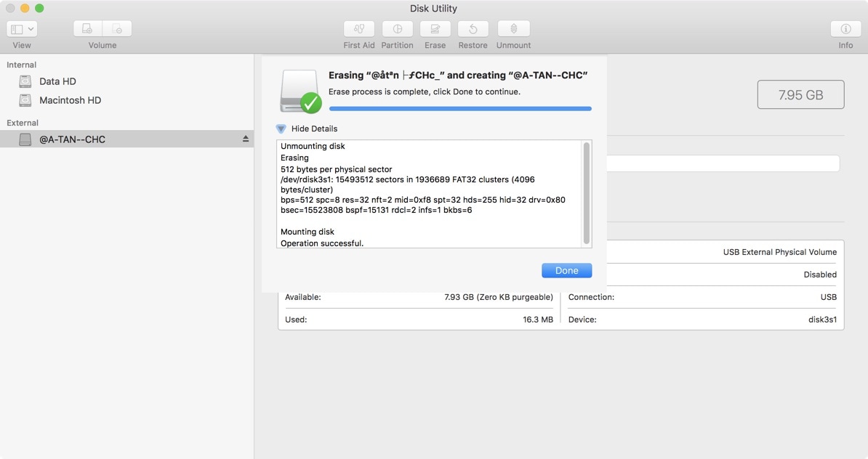868x459 pixels.
Task: Unmount the volume via toolbar icon
Action: (x=514, y=29)
